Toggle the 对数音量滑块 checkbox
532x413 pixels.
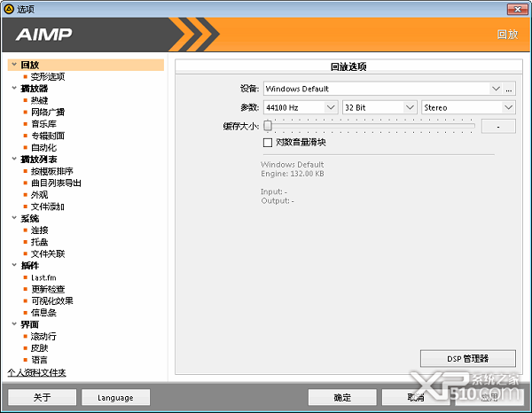point(268,143)
